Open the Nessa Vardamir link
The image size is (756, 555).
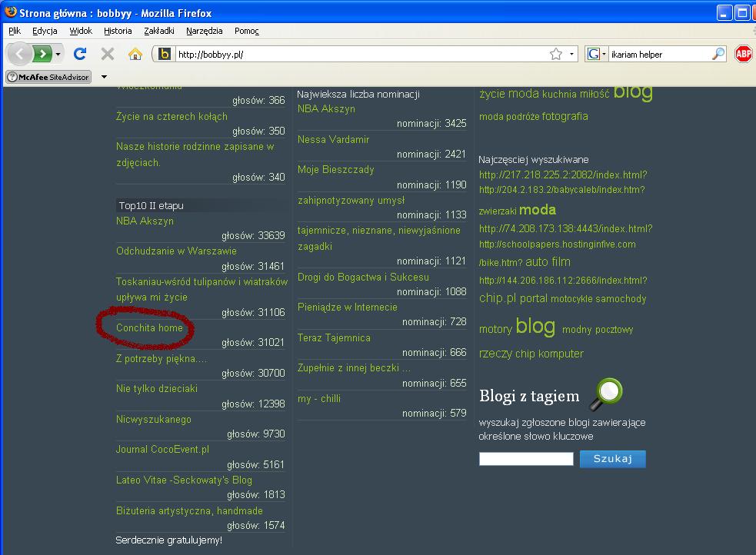click(333, 139)
